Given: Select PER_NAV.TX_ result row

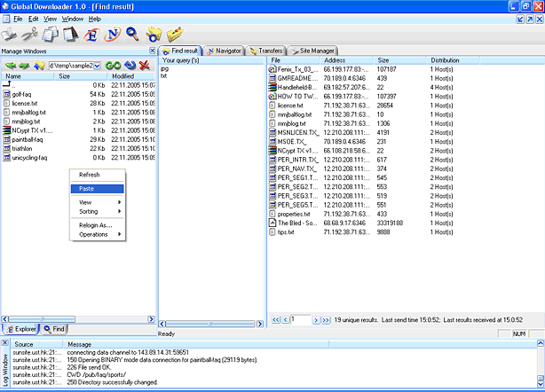Looking at the screenshot, I should point(296,169).
